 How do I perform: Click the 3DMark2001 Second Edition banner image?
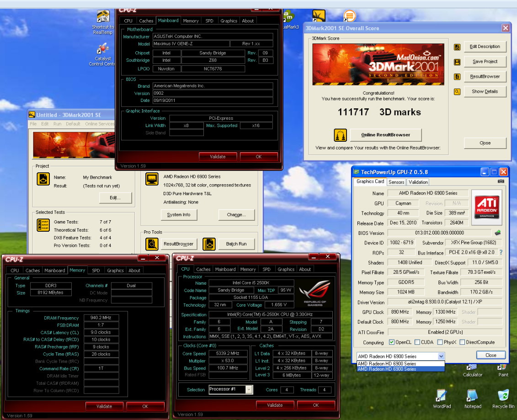coord(378,64)
